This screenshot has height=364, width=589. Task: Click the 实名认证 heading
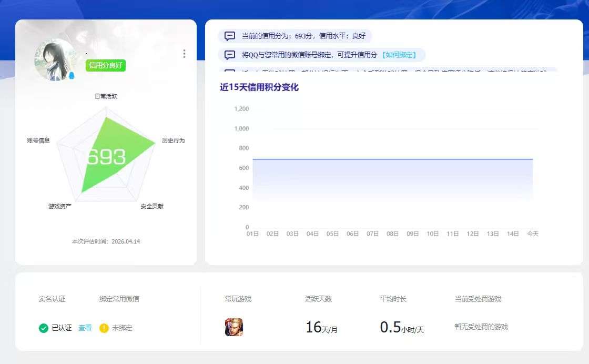(x=52, y=299)
